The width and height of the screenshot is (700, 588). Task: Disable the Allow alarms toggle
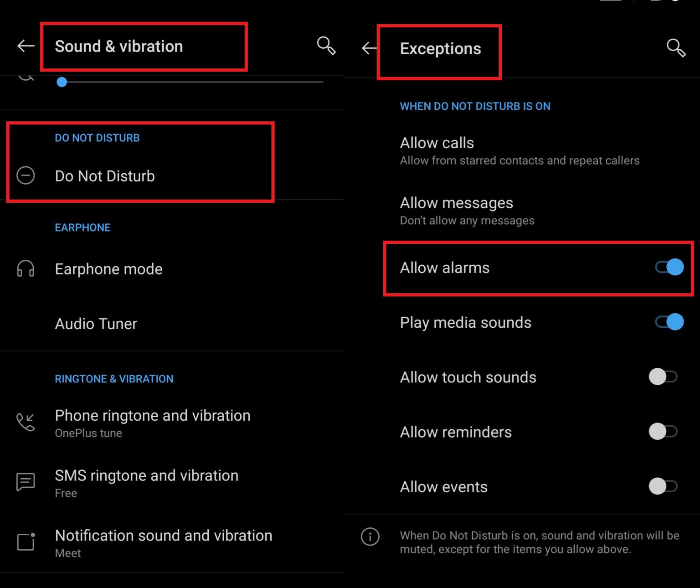tap(669, 267)
